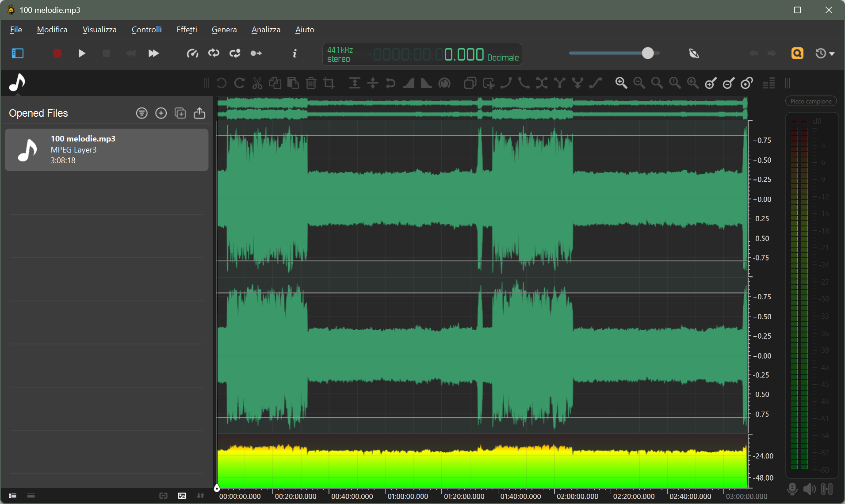Screen dimensions: 845x504
Task: Click the vertical expand arrows tool
Action: point(355,83)
